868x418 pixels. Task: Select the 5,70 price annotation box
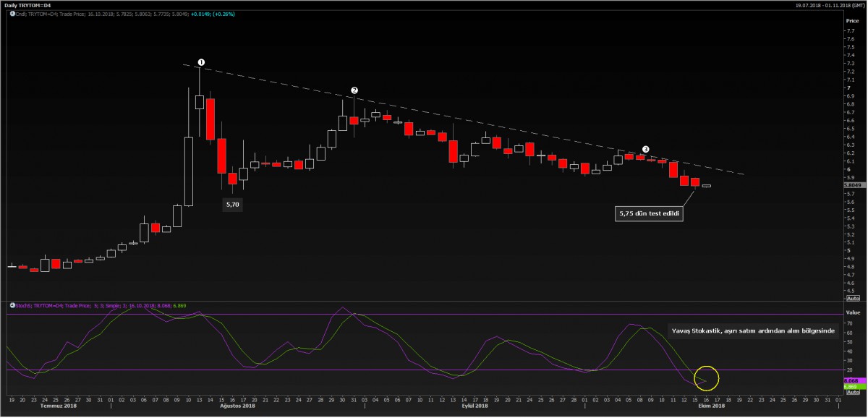click(232, 205)
